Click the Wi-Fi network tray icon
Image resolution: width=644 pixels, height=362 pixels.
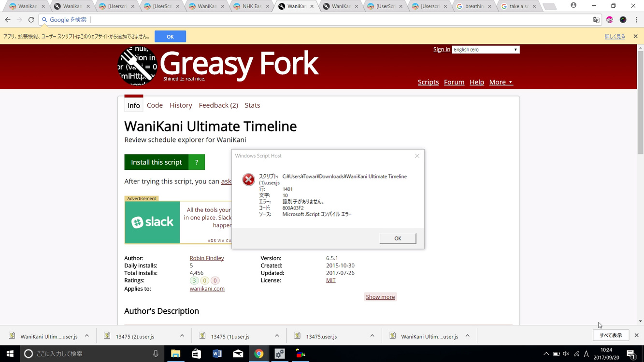pos(576,354)
